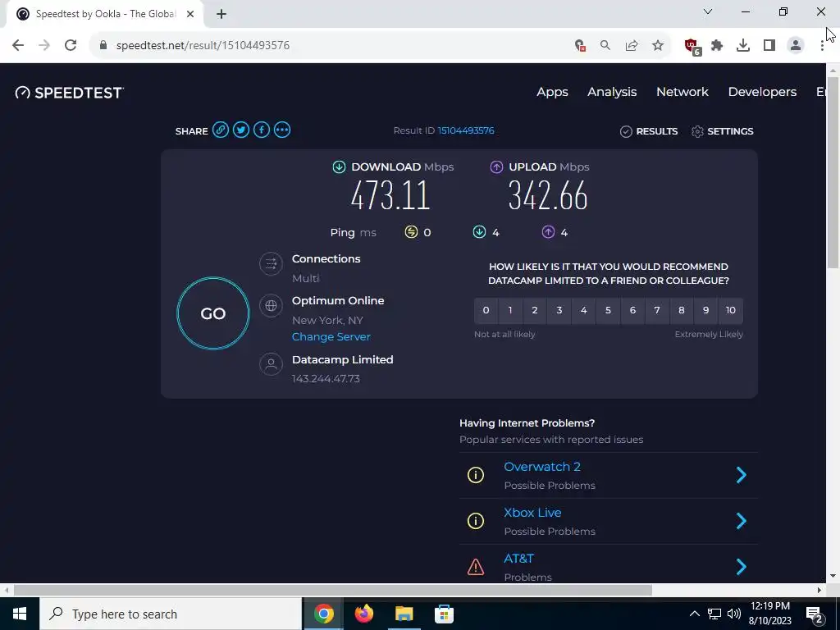This screenshot has width=840, height=630.
Task: Click the upload arrow icon beside UPLOAD
Action: tap(496, 167)
